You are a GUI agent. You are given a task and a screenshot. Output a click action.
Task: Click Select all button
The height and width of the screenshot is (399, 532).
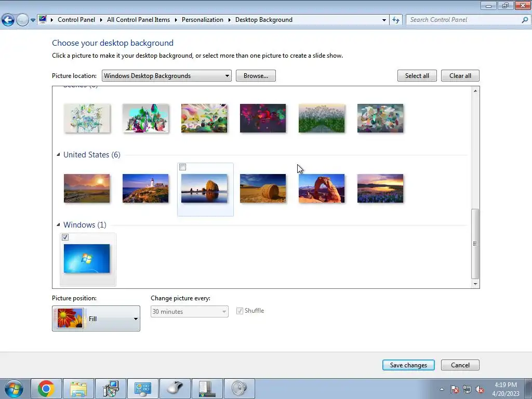coord(417,76)
